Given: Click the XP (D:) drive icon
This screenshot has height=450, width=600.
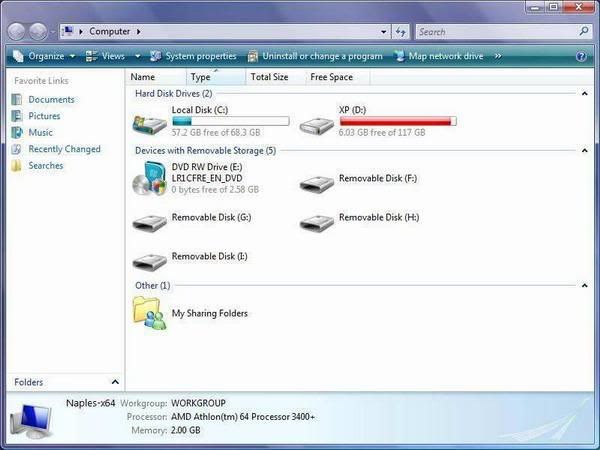Looking at the screenshot, I should [317, 126].
